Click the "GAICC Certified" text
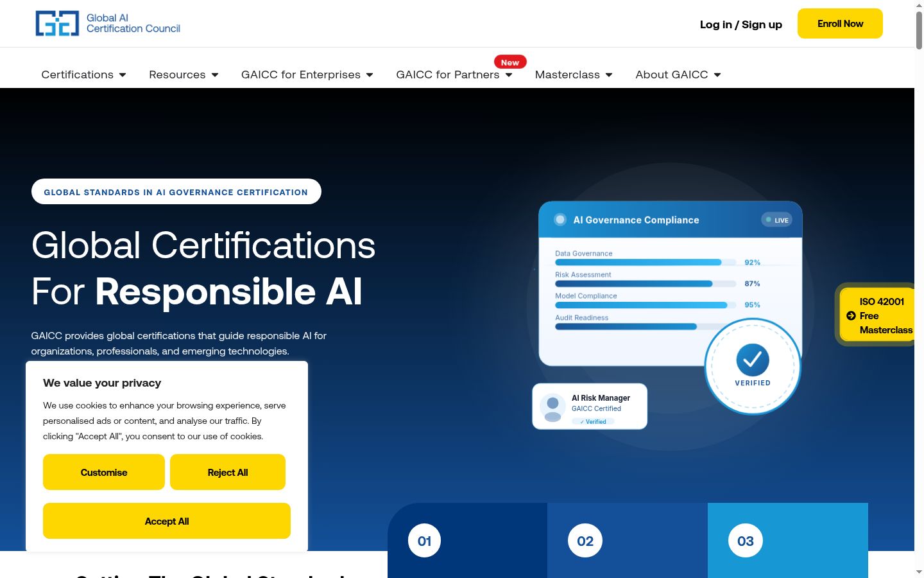This screenshot has width=924, height=578. tap(596, 408)
